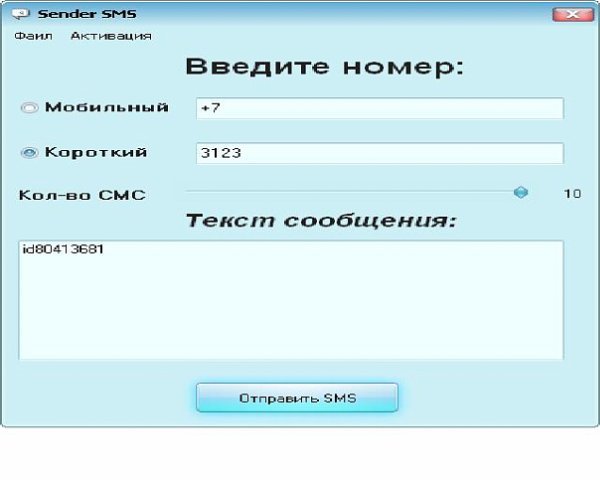Click the Короткий option label text

coord(96,153)
